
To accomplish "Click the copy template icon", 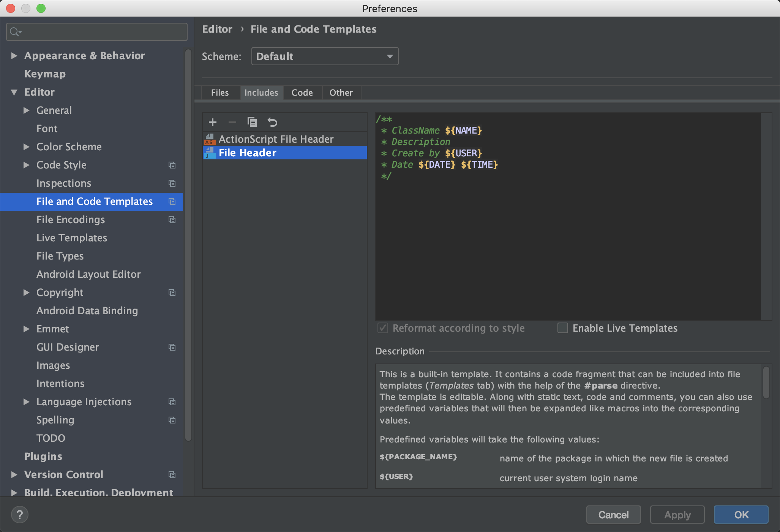I will [252, 122].
